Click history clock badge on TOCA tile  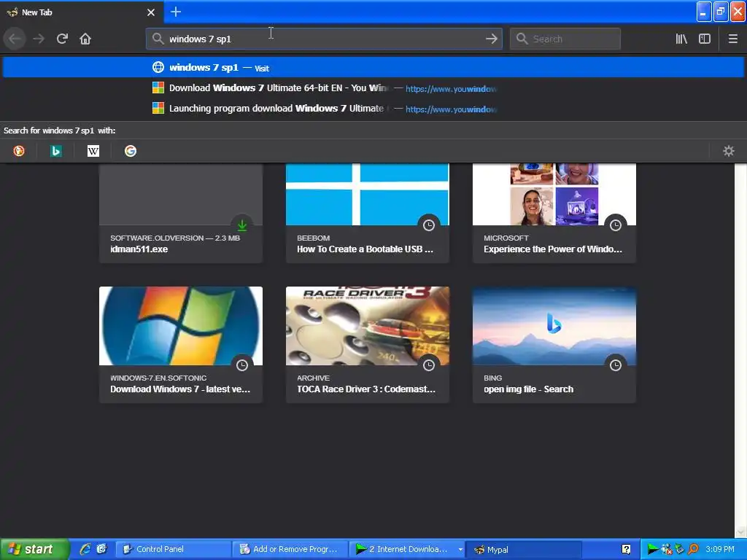[429, 365]
